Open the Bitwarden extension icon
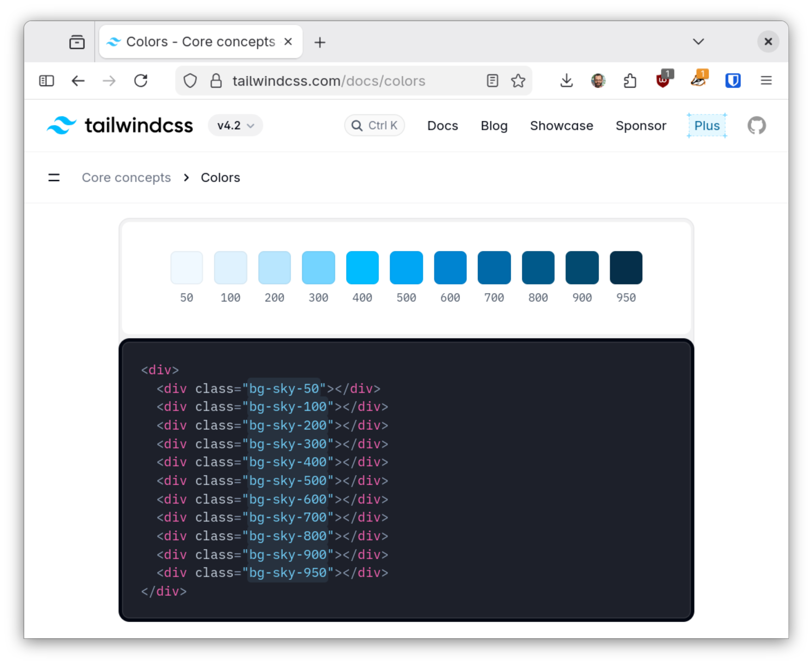 click(733, 81)
